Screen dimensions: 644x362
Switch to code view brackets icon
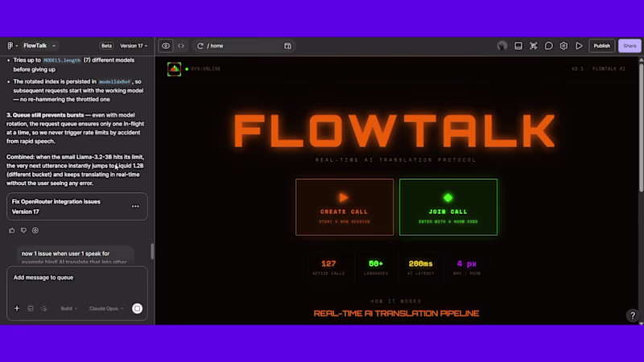click(181, 46)
